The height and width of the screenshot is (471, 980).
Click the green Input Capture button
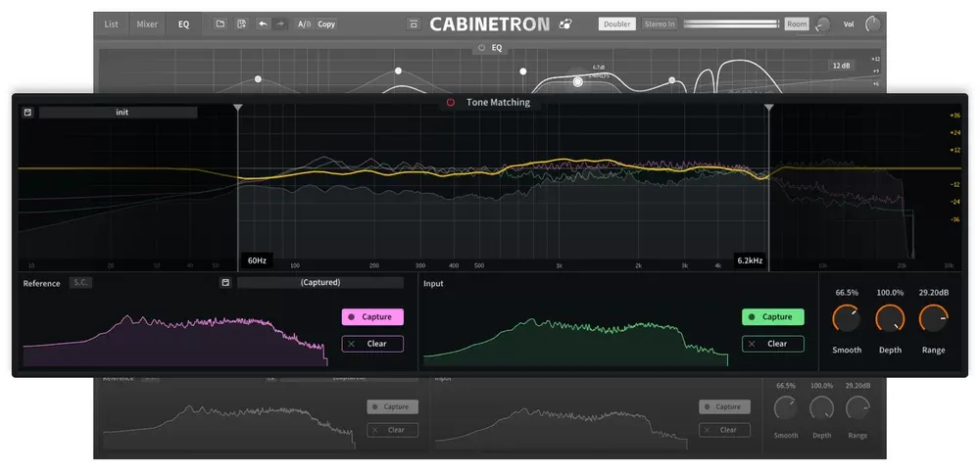pyautogui.click(x=773, y=316)
